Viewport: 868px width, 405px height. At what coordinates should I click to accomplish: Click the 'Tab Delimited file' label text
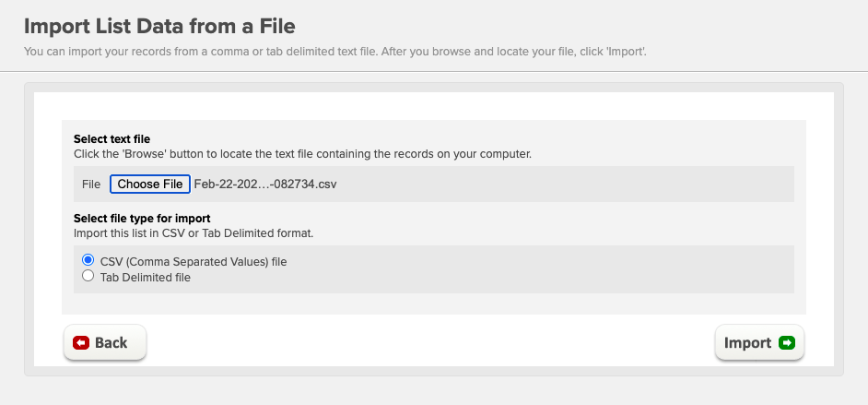[x=145, y=278]
